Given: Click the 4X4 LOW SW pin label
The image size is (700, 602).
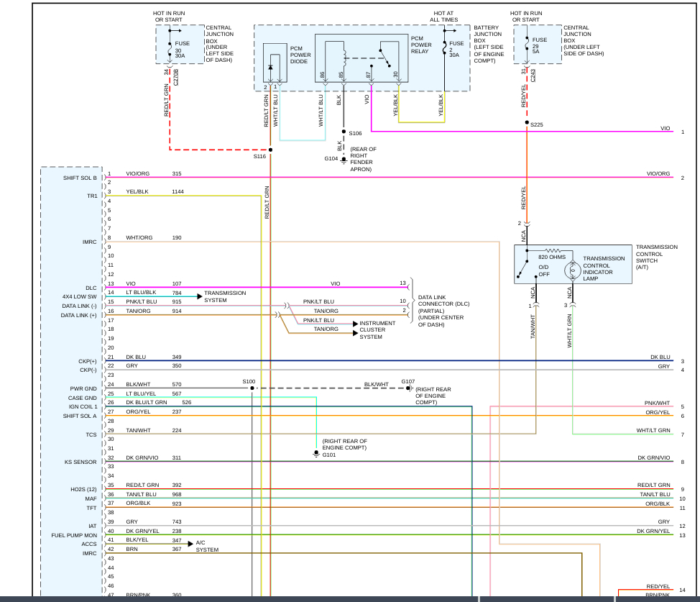Looking at the screenshot, I should click(x=80, y=297).
